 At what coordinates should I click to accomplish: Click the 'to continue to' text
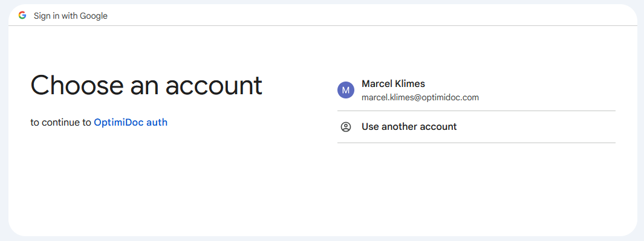(x=61, y=122)
